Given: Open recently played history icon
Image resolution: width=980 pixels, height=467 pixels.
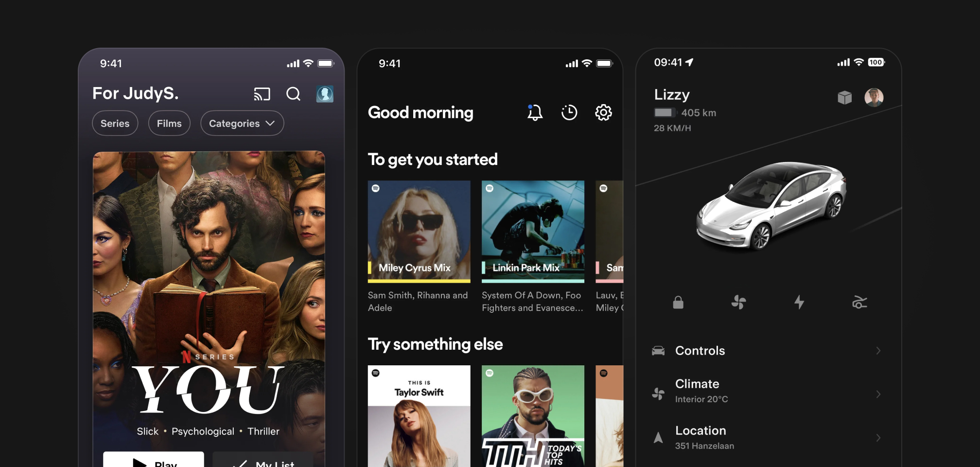Looking at the screenshot, I should (x=569, y=113).
